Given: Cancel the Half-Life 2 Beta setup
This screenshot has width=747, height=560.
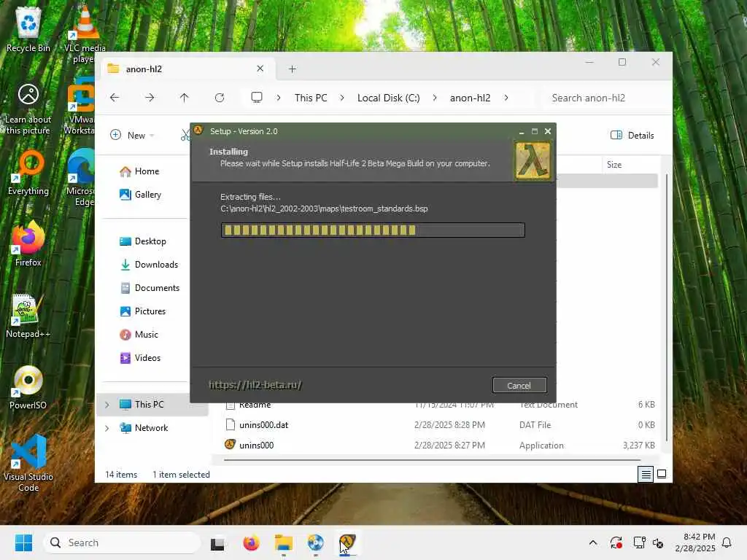Looking at the screenshot, I should click(519, 385).
